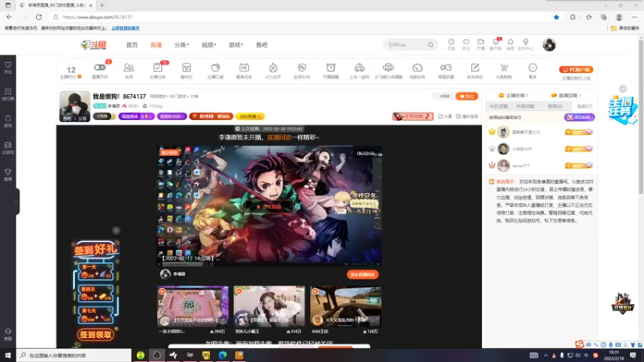Click the 上车一起玩 car icon
644x362 pixels.
coord(359,68)
